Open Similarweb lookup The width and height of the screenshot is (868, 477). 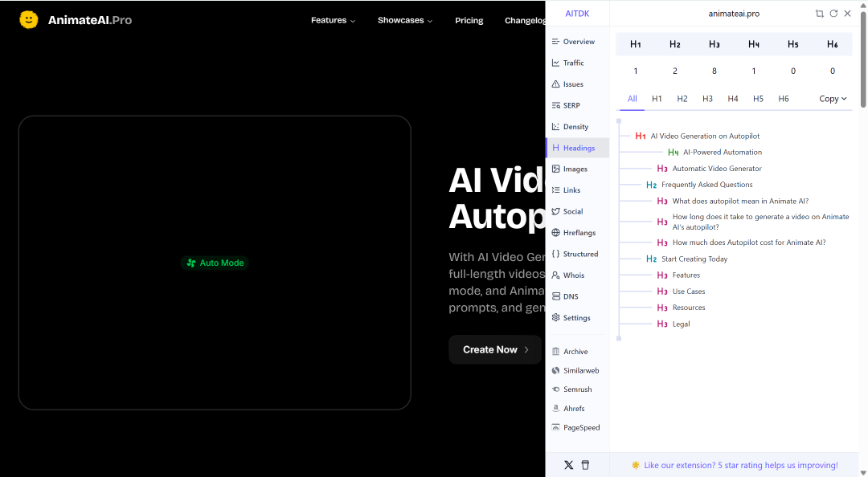point(577,370)
